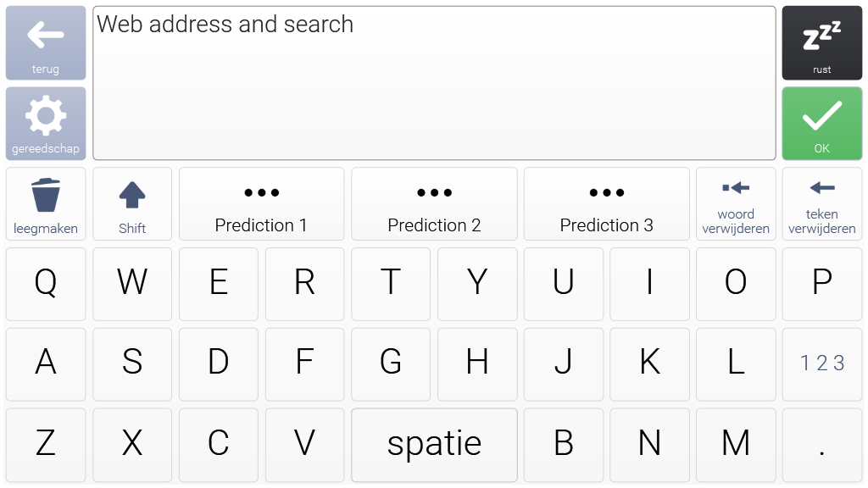Switch to the 1 2 3 number keyboard
Image resolution: width=868 pixels, height=488 pixels.
coord(822,364)
